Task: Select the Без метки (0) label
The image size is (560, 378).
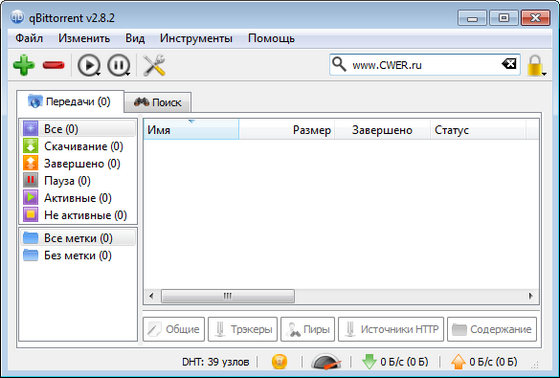Action: click(78, 255)
